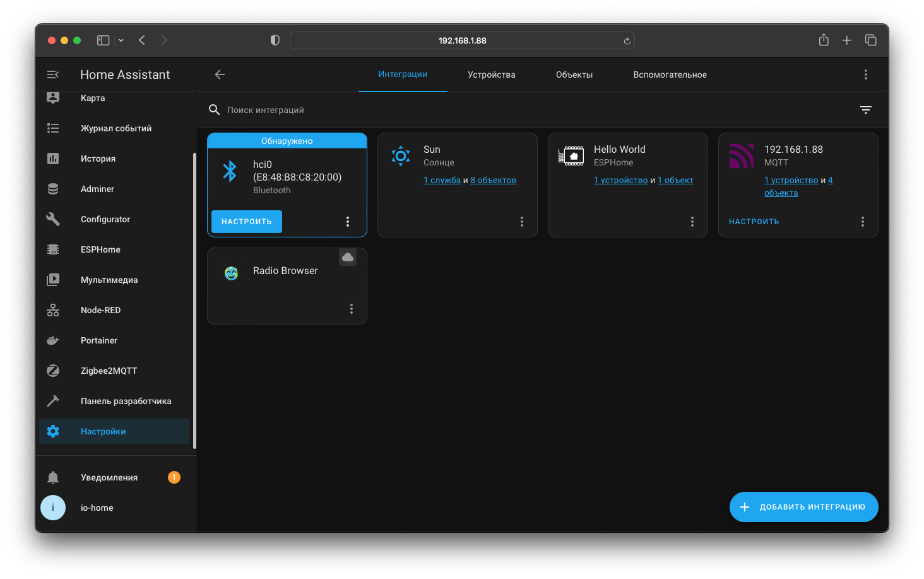Collapse the Home Assistant sidebar menu
The height and width of the screenshot is (579, 924).
click(53, 75)
